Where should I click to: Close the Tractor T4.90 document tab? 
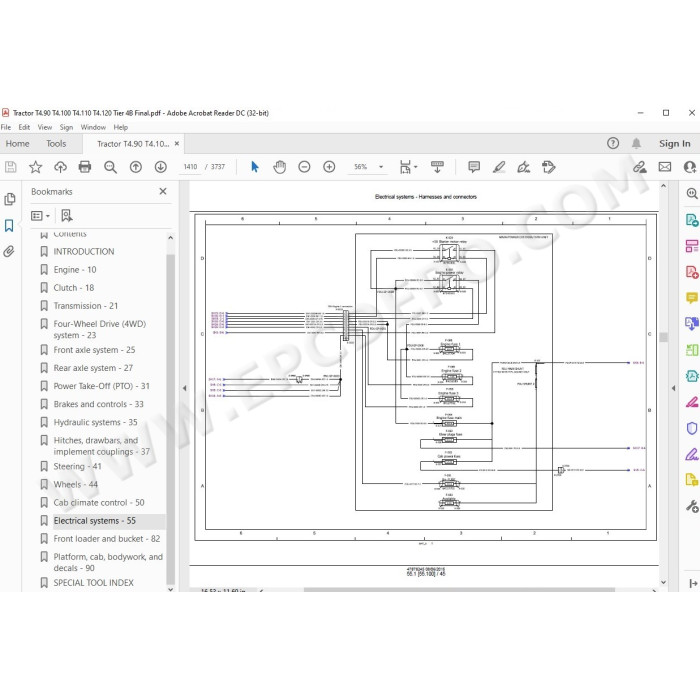pos(177,144)
